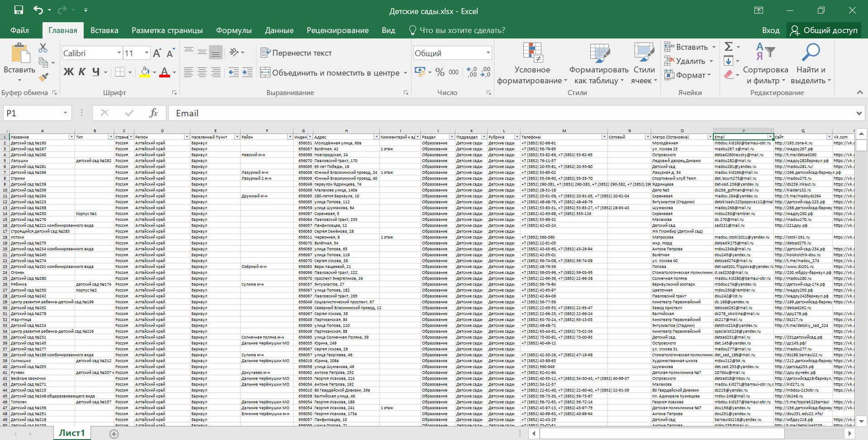Open the number format dropdown showing Общий
Image resolution: width=868 pixels, height=440 pixels.
(x=488, y=53)
